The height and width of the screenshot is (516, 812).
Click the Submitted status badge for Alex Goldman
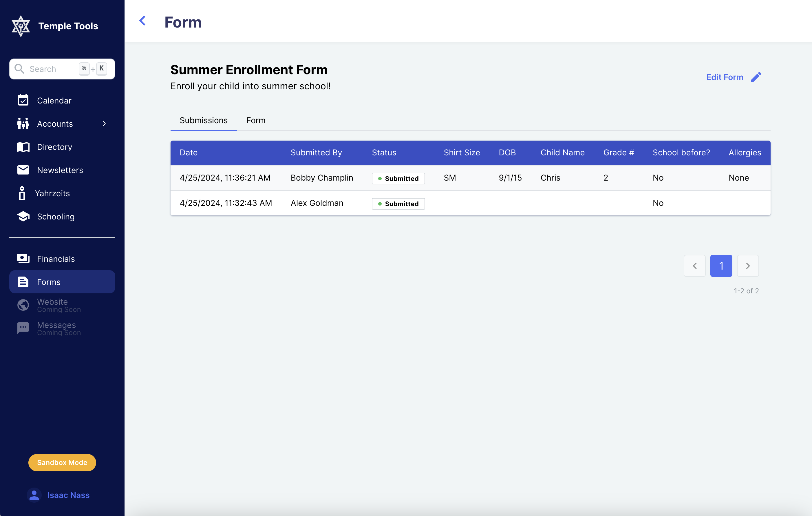[x=398, y=203]
